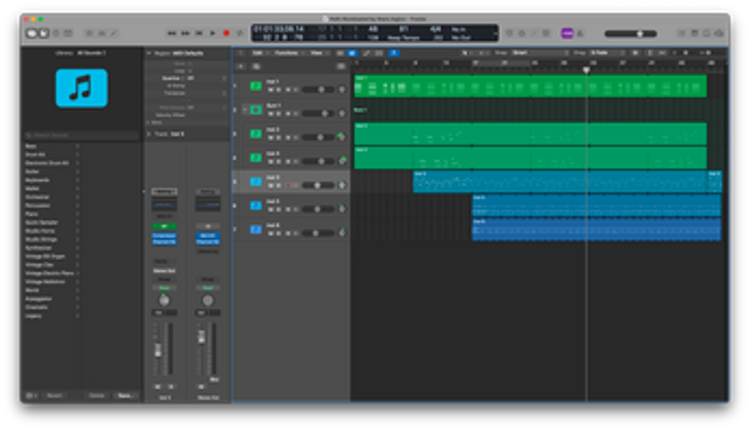This screenshot has width=750, height=430.
Task: Click the Rewind transport button
Action: click(x=173, y=33)
